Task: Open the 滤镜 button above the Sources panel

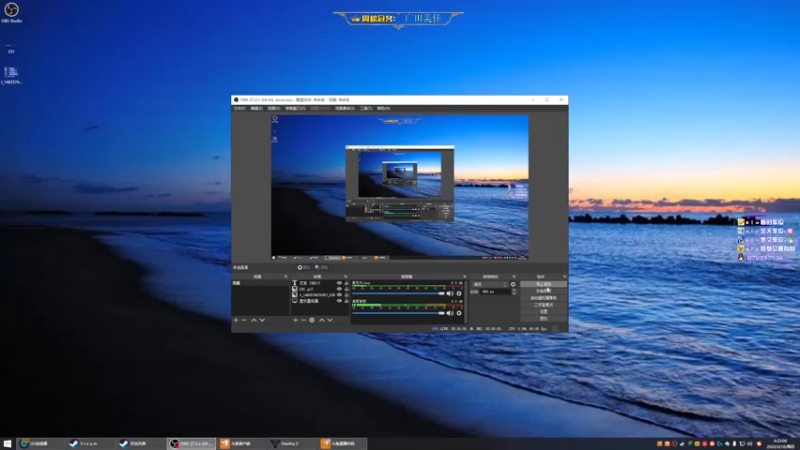Action: click(x=322, y=267)
